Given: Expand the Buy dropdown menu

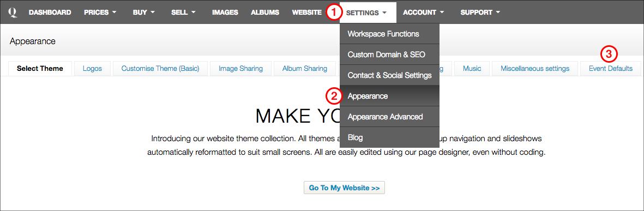Looking at the screenshot, I should (x=144, y=13).
